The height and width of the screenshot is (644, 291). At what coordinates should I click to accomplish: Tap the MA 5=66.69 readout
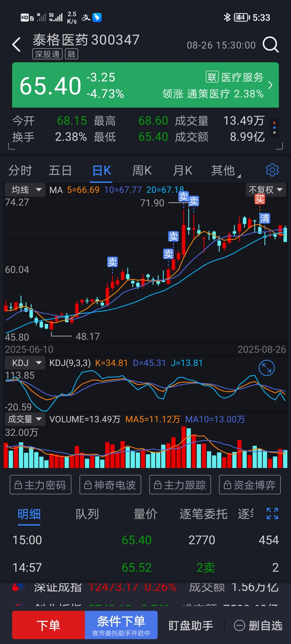point(74,190)
